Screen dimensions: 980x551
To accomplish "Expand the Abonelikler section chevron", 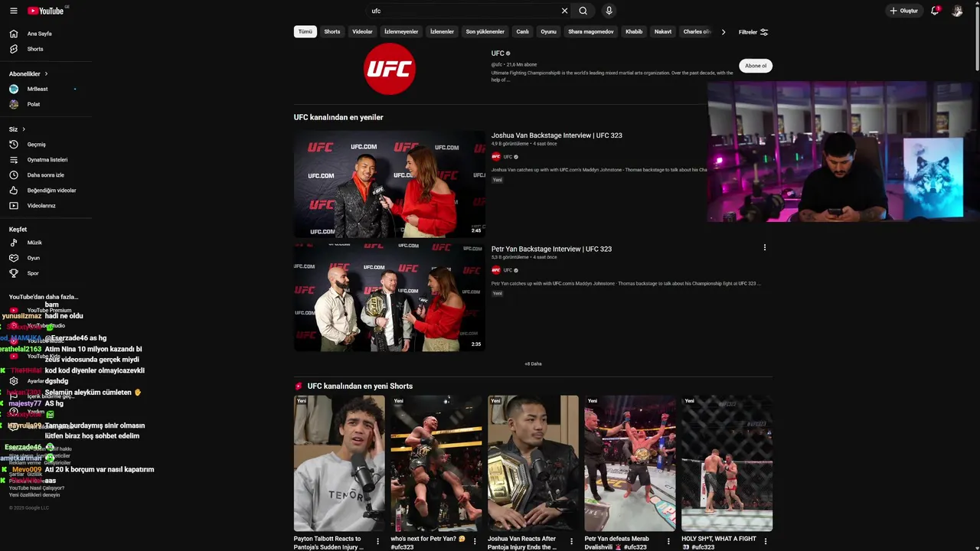I will click(x=46, y=73).
